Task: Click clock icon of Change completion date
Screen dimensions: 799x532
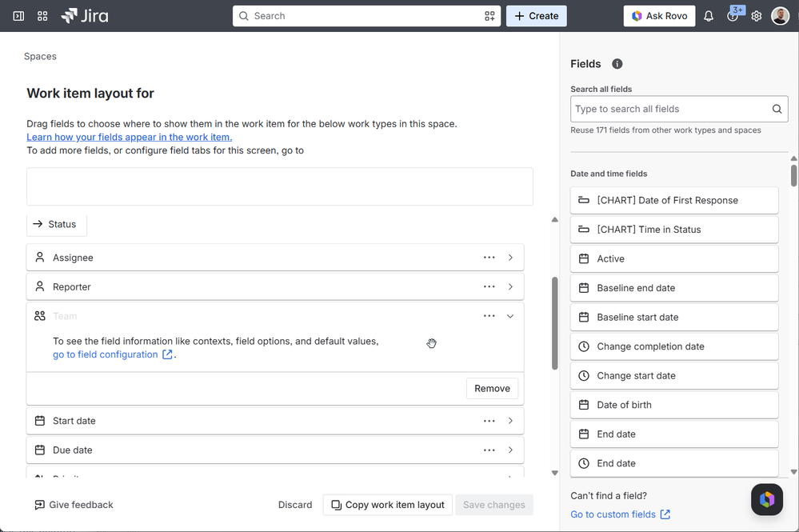Action: (583, 346)
